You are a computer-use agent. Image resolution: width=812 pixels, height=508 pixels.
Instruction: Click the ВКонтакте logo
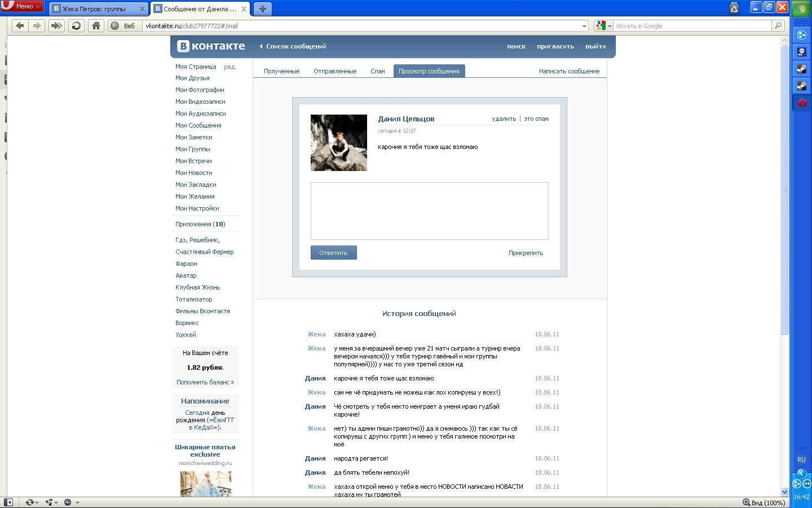tap(211, 46)
